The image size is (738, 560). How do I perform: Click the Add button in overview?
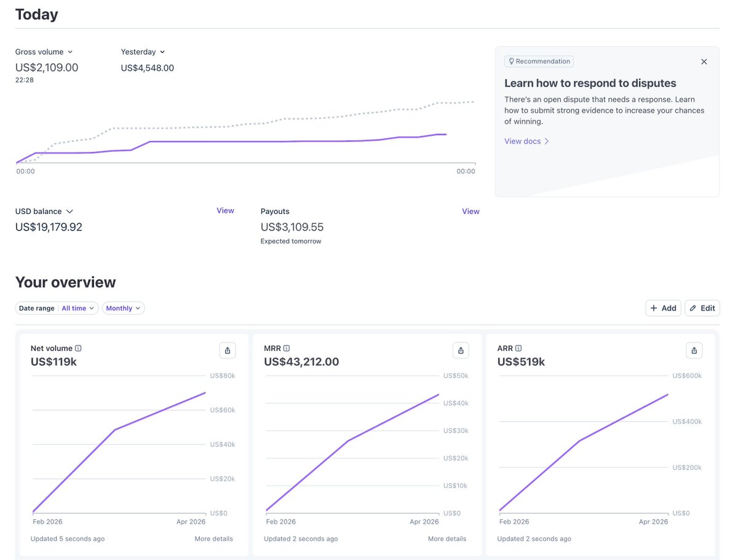click(x=664, y=308)
